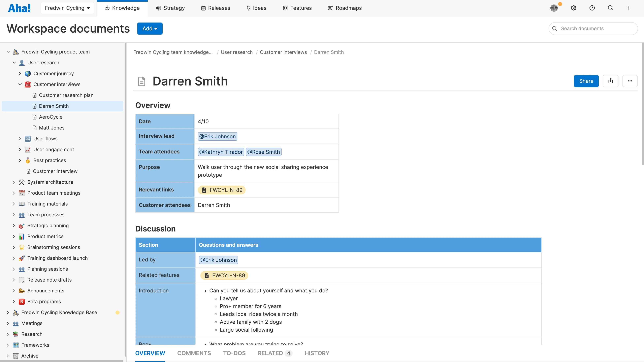
Task: Click the trash icon beside Archive
Action: (x=15, y=356)
